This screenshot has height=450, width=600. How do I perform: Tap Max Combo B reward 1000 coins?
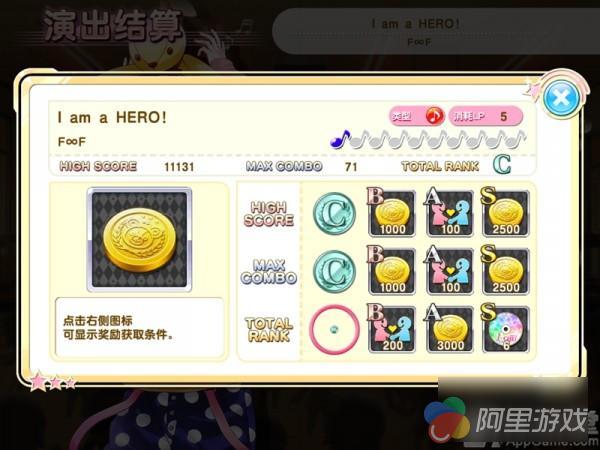[391, 271]
